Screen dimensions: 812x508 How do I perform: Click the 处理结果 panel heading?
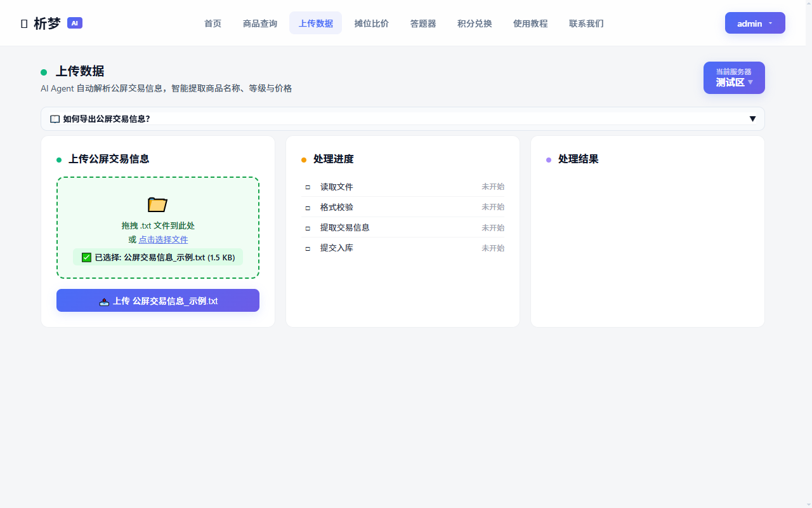pyautogui.click(x=579, y=159)
